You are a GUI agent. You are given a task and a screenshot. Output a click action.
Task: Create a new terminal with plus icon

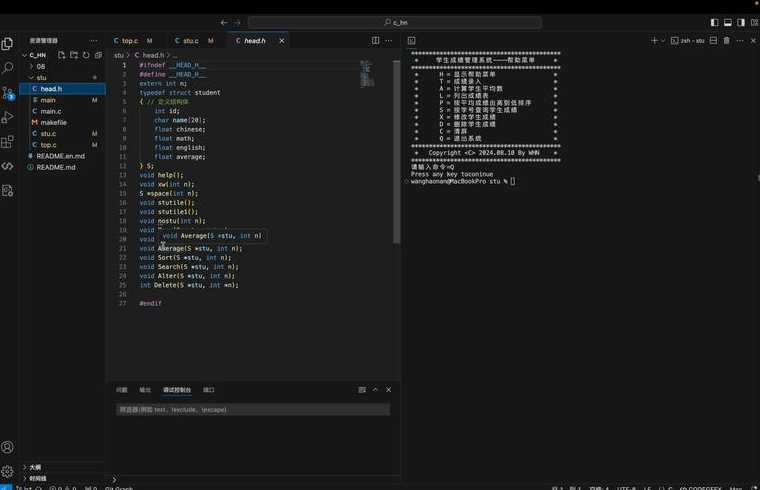[x=654, y=41]
